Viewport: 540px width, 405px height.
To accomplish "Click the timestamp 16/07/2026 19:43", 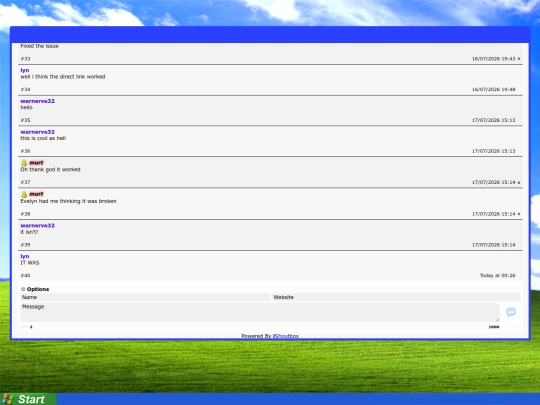I will coord(494,59).
